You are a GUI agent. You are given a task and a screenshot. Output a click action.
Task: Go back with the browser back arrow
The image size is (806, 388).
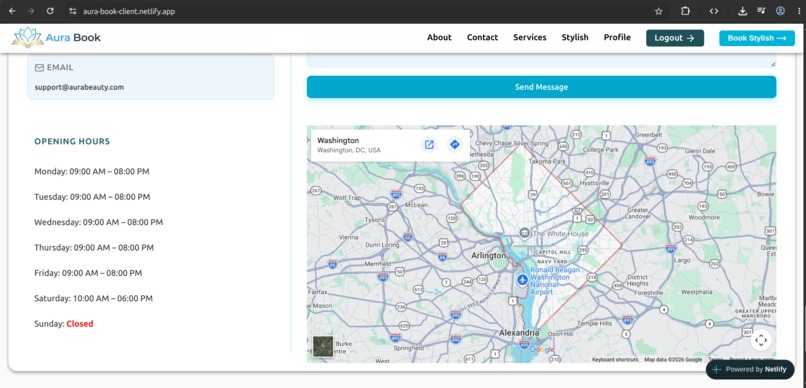click(12, 11)
